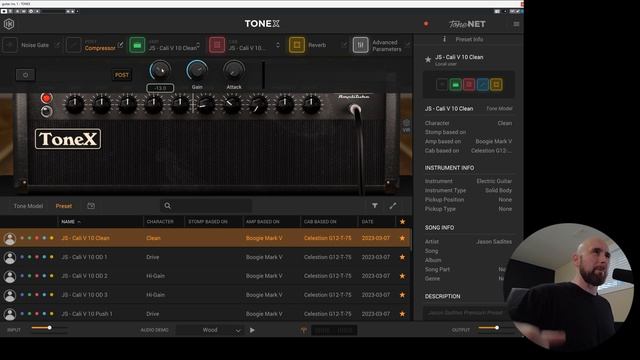Image resolution: width=640 pixels, height=360 pixels.
Task: Click the compressor knob above the -13.0 value
Action: pos(160,70)
